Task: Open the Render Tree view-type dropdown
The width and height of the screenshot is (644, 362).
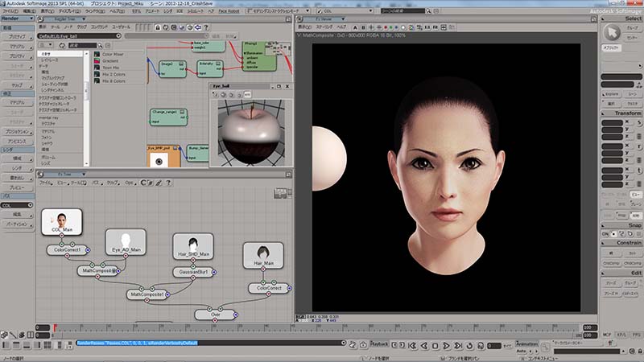Action: click(x=66, y=19)
